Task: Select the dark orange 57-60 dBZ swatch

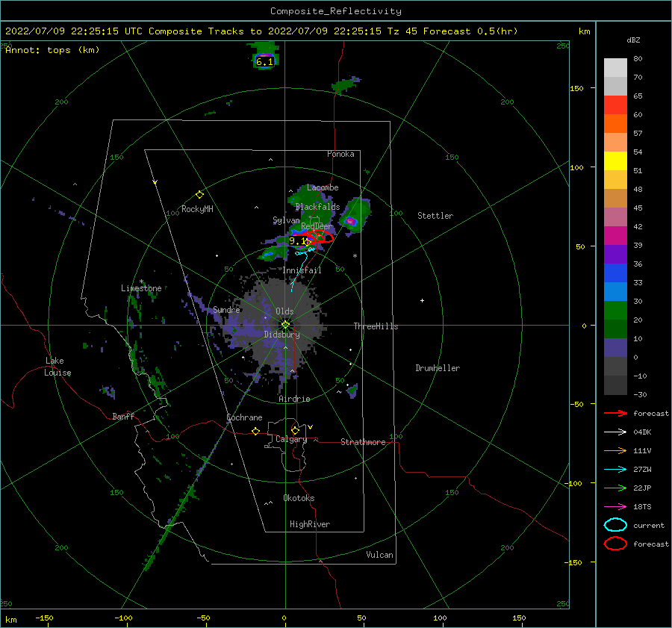Action: [x=615, y=124]
